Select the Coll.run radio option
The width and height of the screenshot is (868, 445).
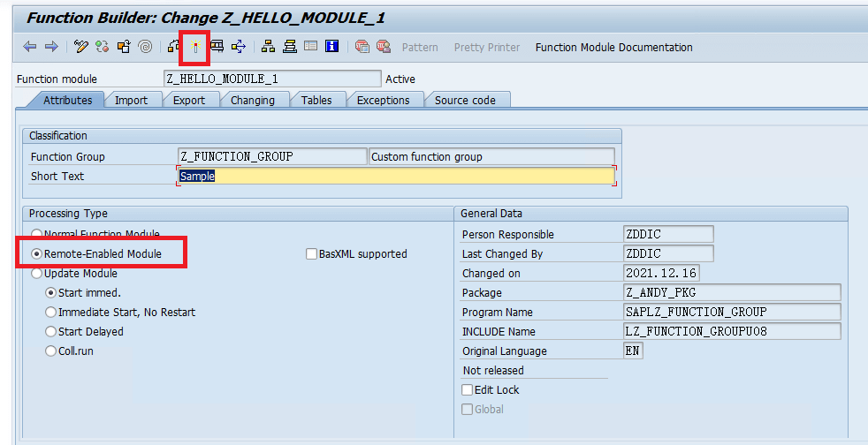click(x=50, y=351)
